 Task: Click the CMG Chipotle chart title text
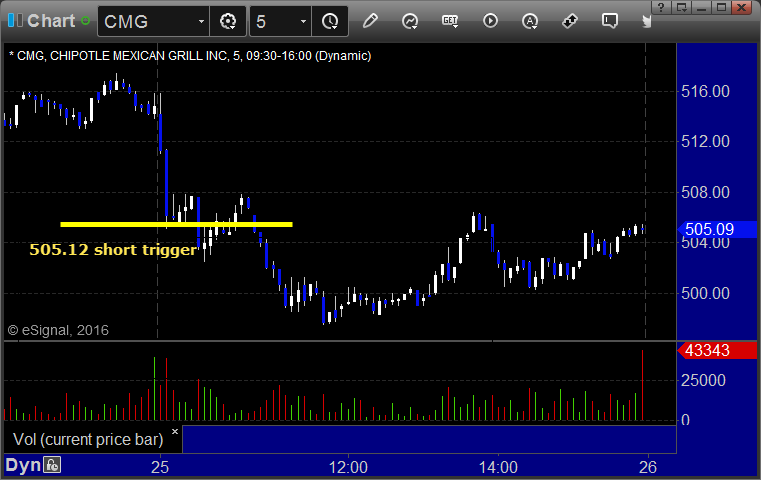tap(190, 56)
